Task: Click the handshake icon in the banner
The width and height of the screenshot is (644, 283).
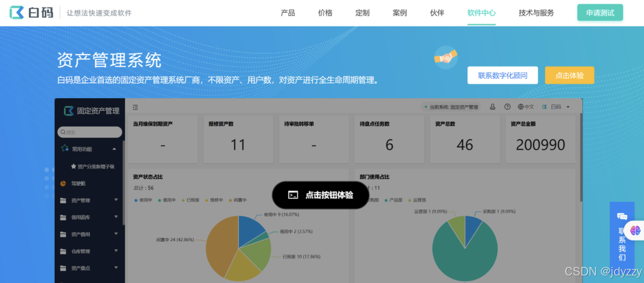Action: point(446,57)
